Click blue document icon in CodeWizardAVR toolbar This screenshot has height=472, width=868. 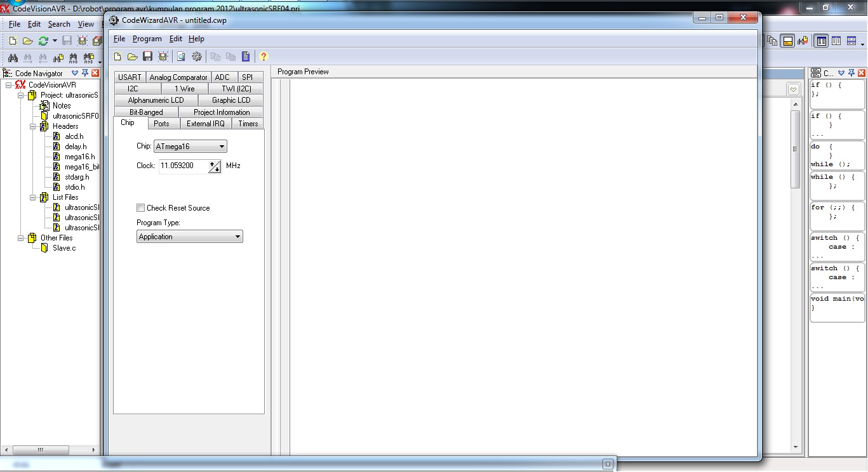[x=246, y=57]
